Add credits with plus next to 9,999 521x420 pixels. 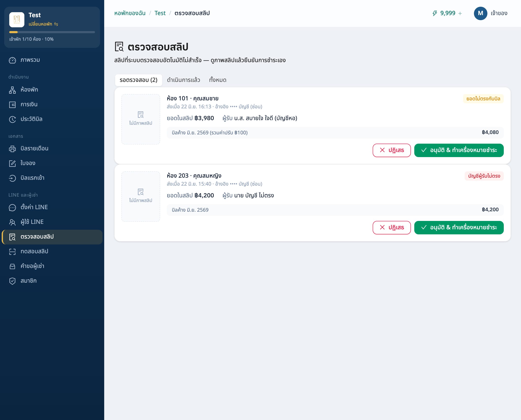click(460, 13)
